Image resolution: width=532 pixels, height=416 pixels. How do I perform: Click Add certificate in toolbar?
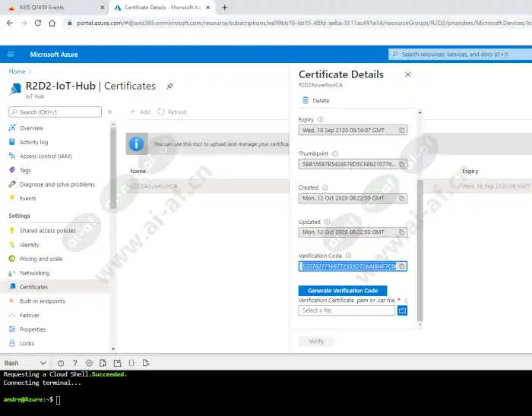click(140, 112)
